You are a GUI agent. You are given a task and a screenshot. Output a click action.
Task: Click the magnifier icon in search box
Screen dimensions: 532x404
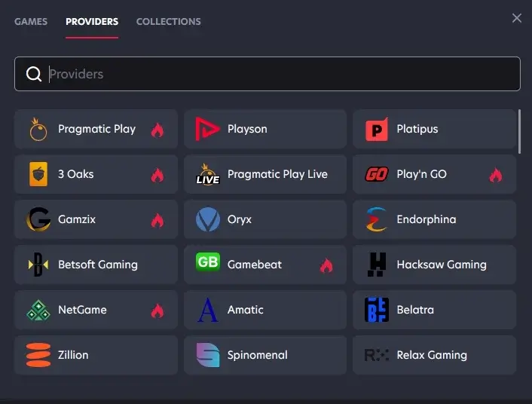[x=34, y=74]
